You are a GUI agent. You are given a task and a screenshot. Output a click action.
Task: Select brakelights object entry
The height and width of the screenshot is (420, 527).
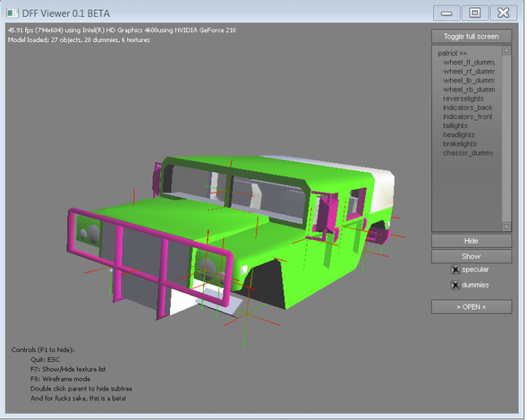pos(460,144)
